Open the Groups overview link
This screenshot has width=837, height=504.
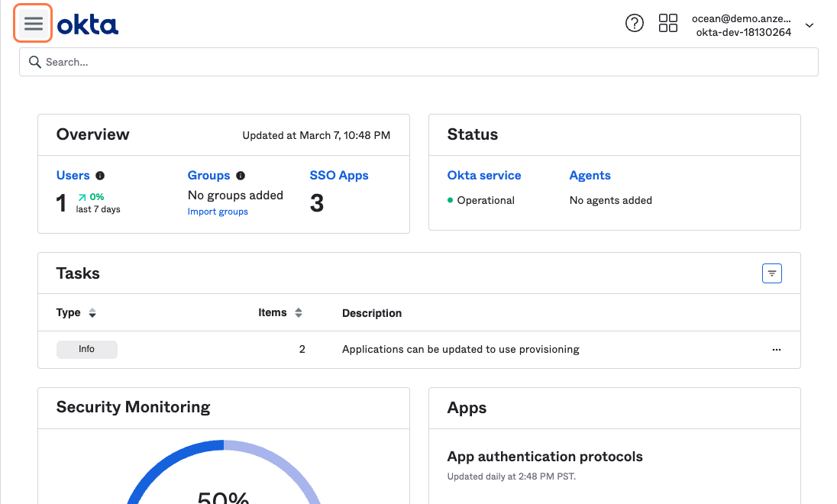point(208,176)
